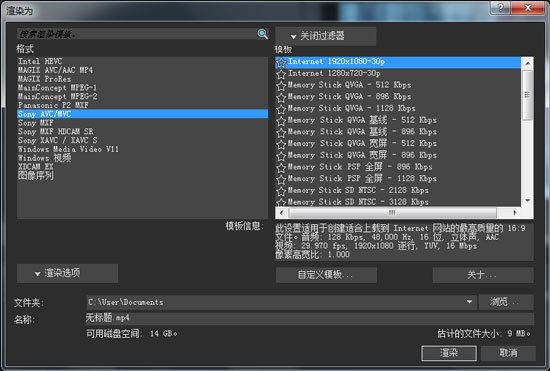Star Memory Stick QVGA 宽屏 - 512 Kbps

coord(281,144)
